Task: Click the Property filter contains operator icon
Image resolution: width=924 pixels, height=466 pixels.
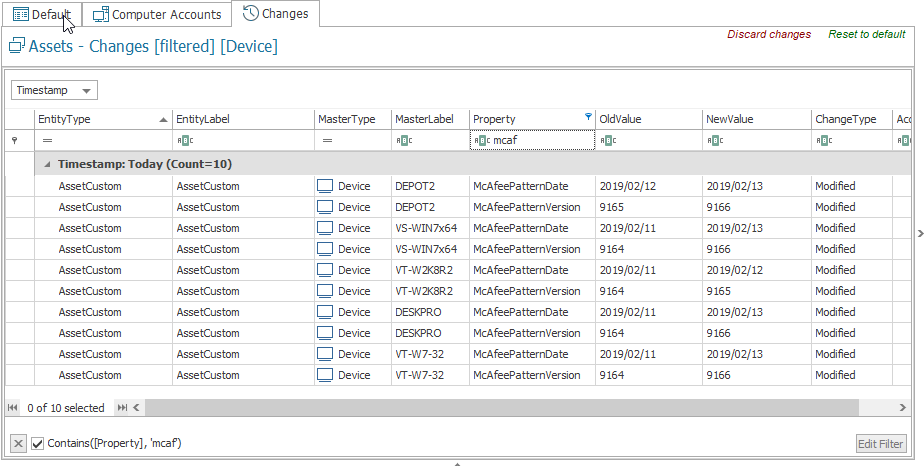Action: pyautogui.click(x=482, y=141)
